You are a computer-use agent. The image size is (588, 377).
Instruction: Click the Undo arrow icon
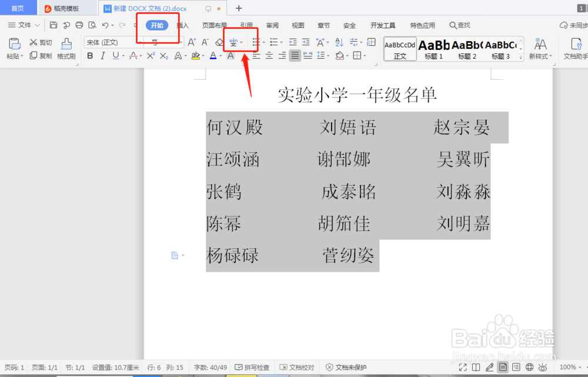105,25
